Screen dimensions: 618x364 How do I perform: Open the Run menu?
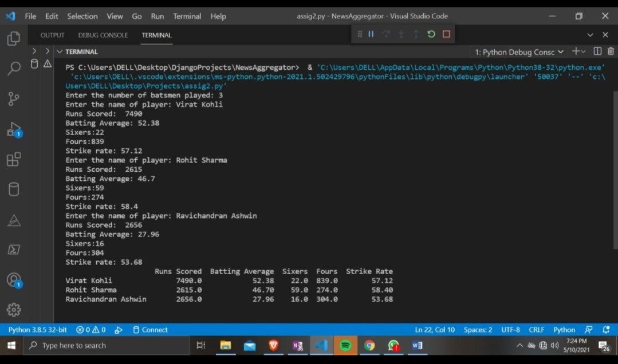pos(158,16)
